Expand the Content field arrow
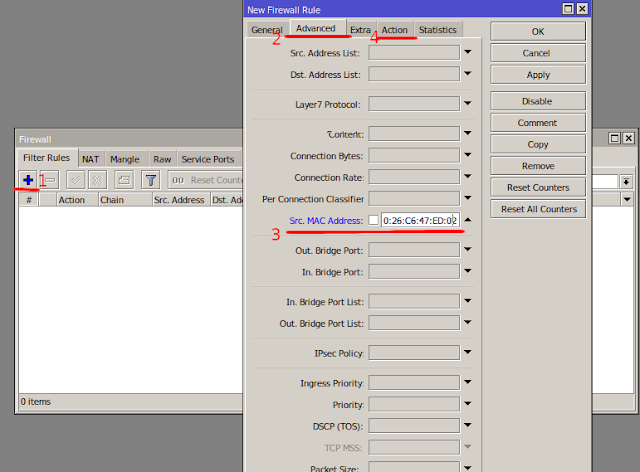The width and height of the screenshot is (640, 472). tap(468, 133)
